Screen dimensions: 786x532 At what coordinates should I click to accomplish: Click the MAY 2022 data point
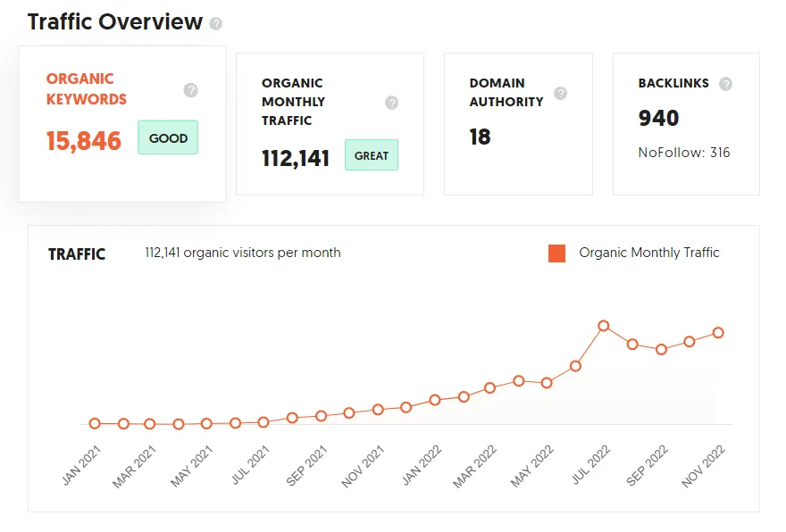pos(547,383)
